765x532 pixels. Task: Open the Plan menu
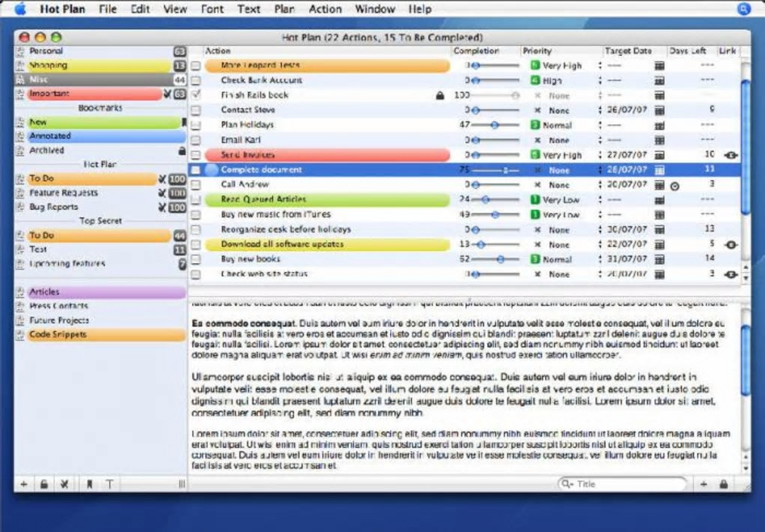(x=284, y=9)
